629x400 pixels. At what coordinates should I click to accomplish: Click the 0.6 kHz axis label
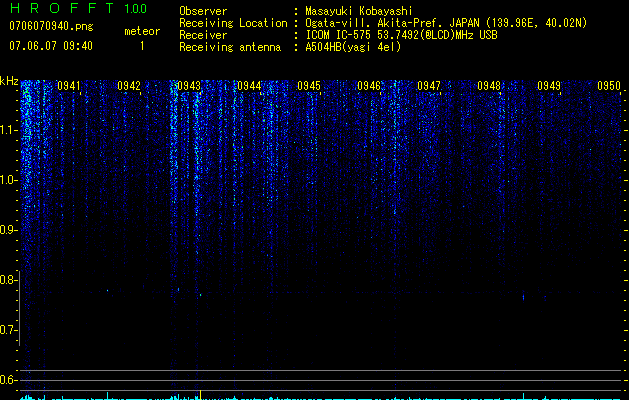point(8,380)
